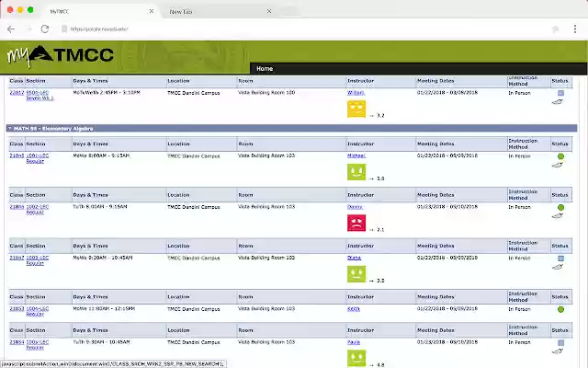588x368 pixels.
Task: Open instructor Keith's link
Action: [354, 309]
